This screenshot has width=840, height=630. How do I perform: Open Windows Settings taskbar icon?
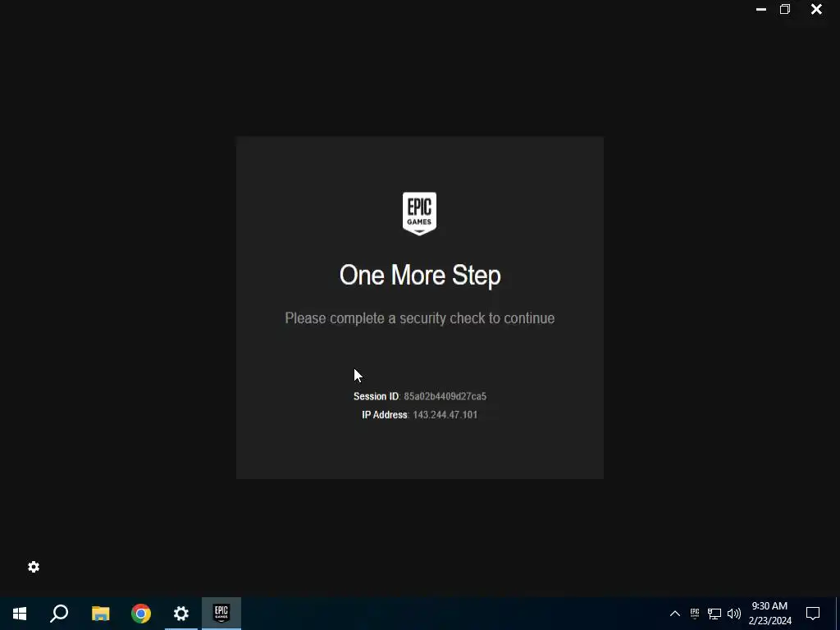181,614
